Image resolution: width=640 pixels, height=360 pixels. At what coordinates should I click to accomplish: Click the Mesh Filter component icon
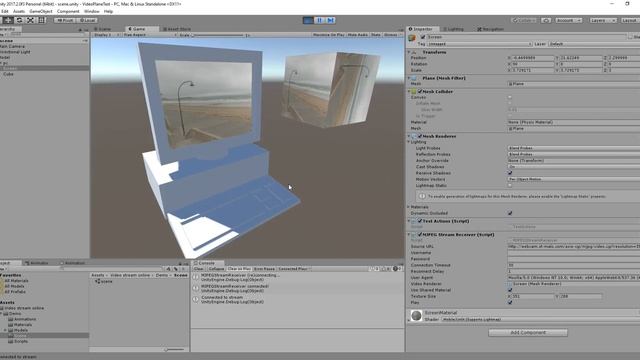pos(414,78)
